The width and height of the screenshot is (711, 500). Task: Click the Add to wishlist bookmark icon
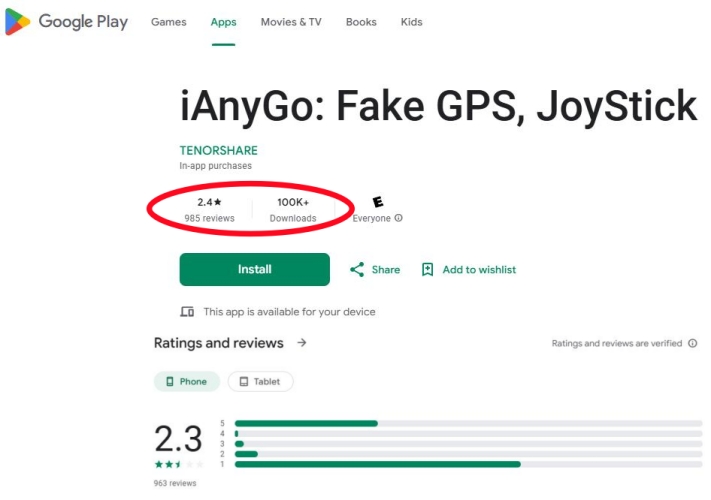coord(428,269)
